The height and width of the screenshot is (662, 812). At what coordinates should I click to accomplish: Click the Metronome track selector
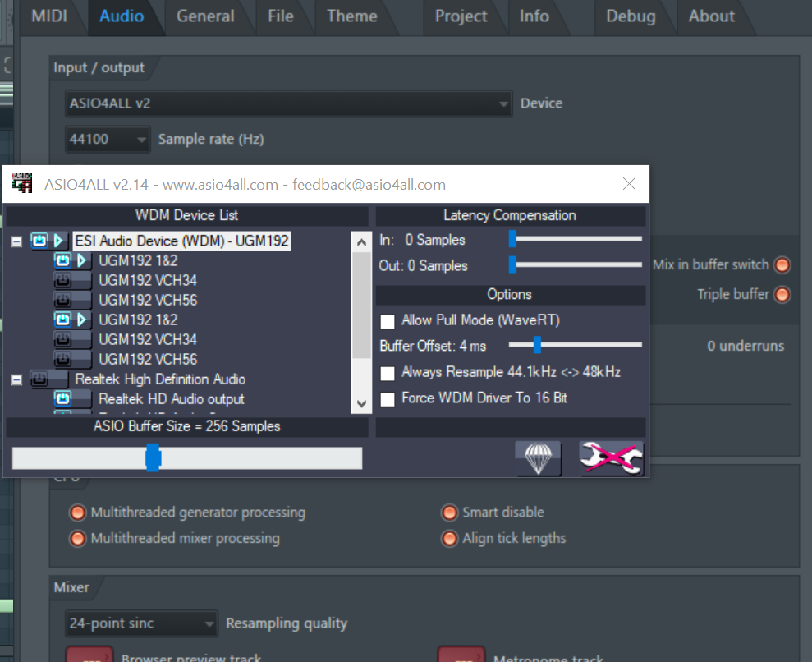461,655
